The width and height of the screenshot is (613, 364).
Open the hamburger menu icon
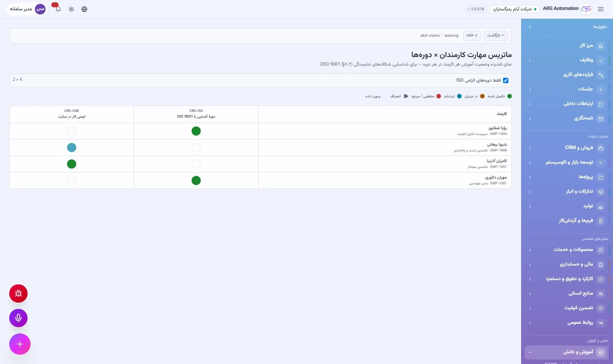[x=601, y=9]
